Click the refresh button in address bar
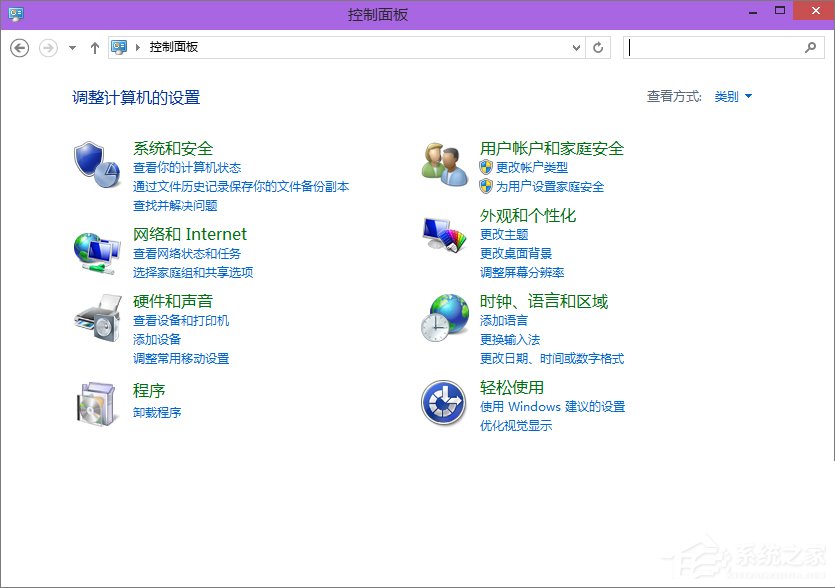835x588 pixels. (598, 47)
